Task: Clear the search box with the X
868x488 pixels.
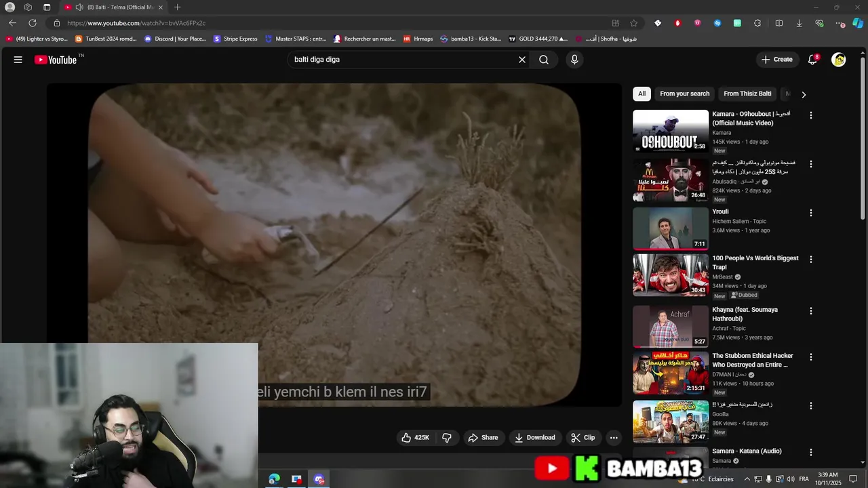Action: point(522,60)
